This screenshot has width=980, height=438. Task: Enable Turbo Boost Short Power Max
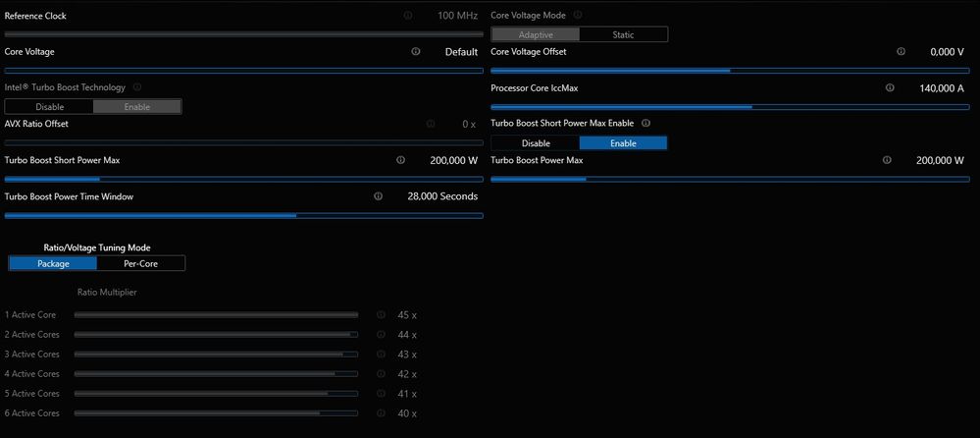(x=623, y=142)
